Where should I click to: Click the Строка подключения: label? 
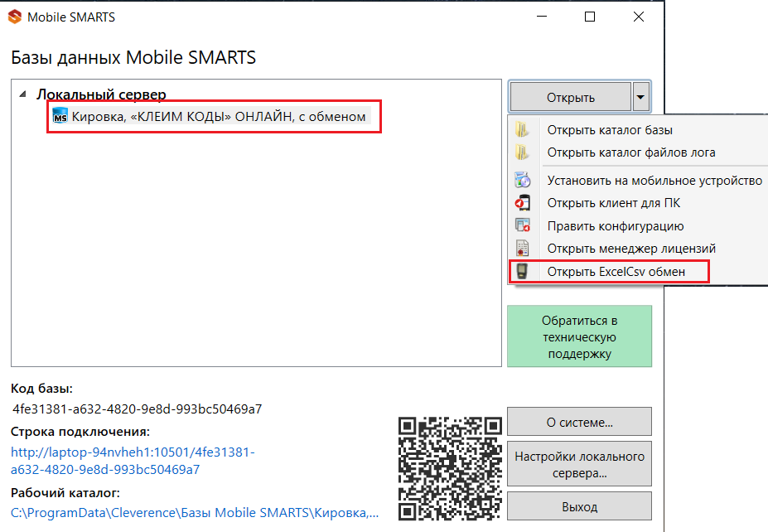coord(80,432)
